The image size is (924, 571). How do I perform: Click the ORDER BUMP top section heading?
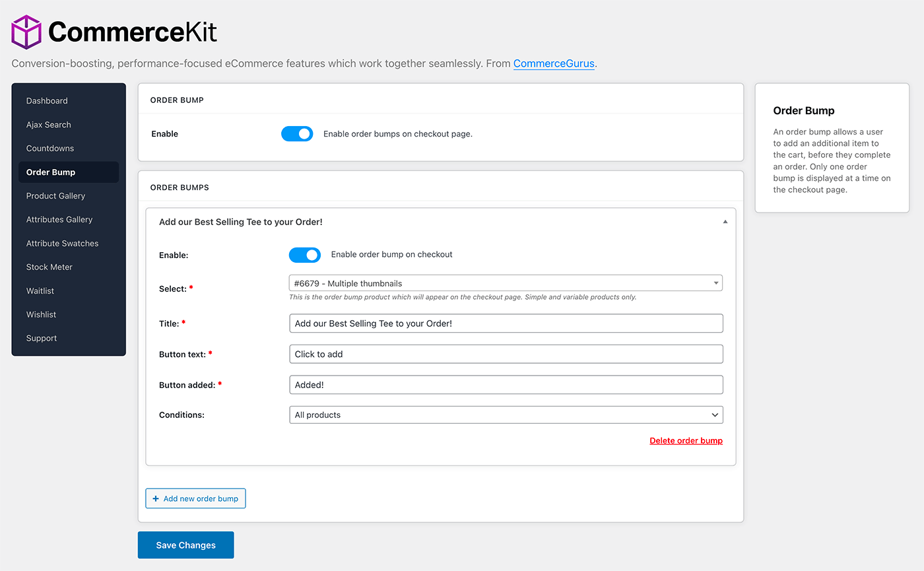[x=177, y=100]
